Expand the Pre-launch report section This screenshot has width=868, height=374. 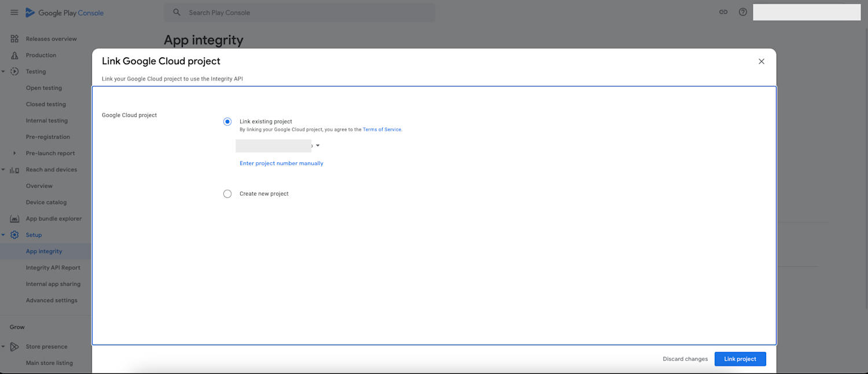(x=14, y=153)
